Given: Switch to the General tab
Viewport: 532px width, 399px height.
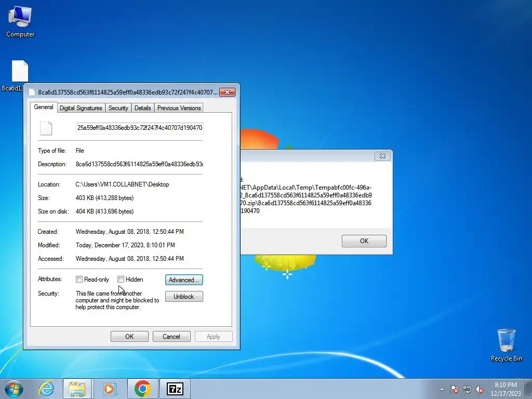Looking at the screenshot, I should 44,107.
